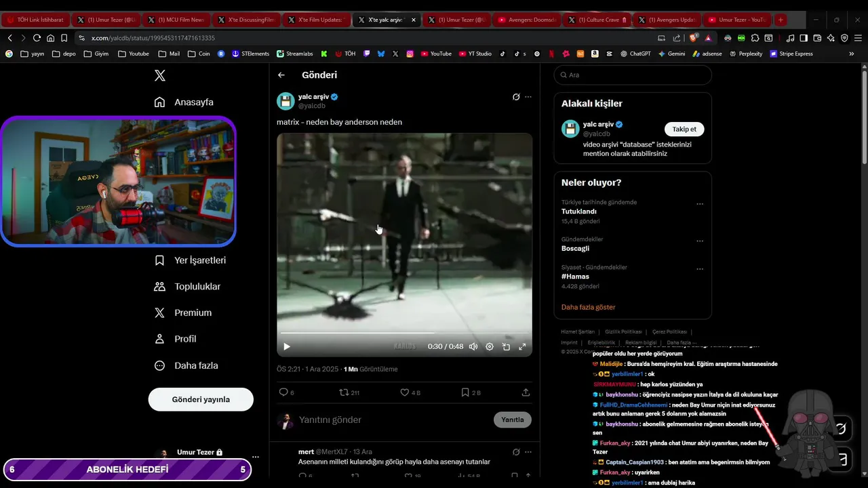Switch to MCU Film News tab
The height and width of the screenshot is (488, 868).
[x=175, y=20]
